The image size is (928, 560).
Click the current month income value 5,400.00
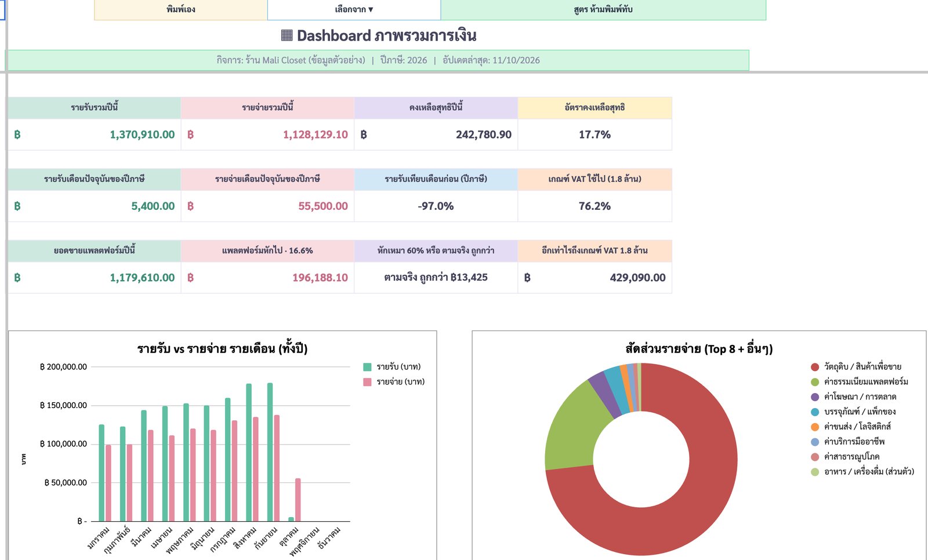click(x=153, y=206)
